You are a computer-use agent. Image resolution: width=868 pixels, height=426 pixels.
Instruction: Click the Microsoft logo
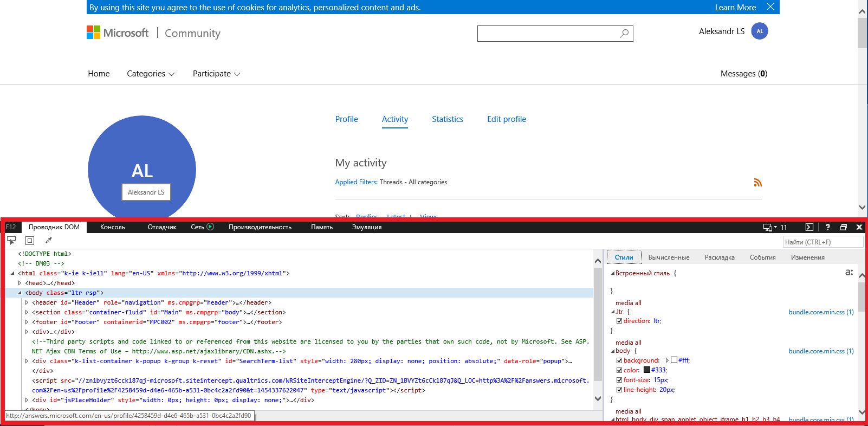pos(118,33)
